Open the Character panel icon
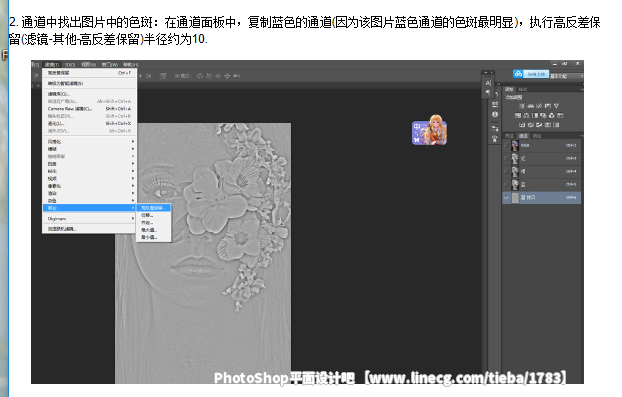Image resolution: width=622 pixels, height=397 pixels. pos(488,83)
